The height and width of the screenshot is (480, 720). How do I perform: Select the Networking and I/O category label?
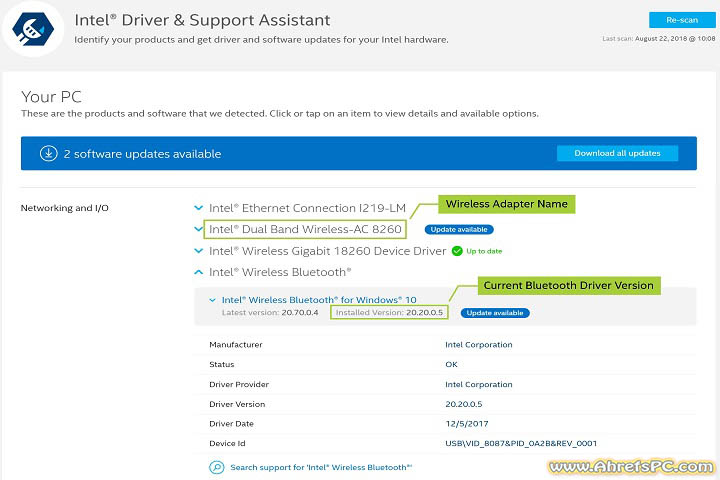tap(65, 208)
